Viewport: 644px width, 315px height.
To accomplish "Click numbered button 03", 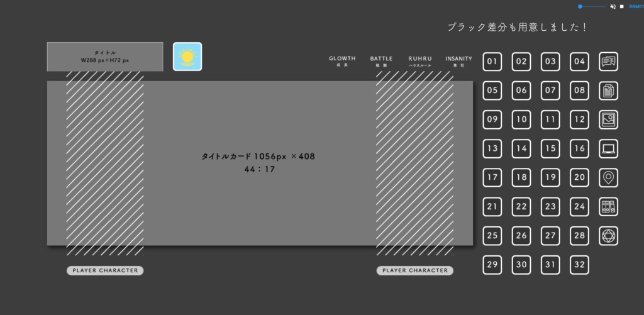I will [550, 62].
